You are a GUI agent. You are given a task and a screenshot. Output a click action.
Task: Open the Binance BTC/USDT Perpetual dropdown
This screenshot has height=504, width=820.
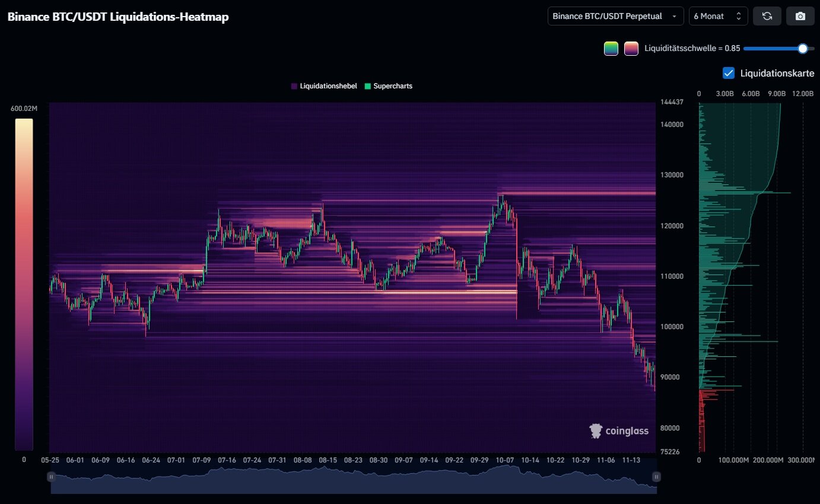pyautogui.click(x=615, y=16)
